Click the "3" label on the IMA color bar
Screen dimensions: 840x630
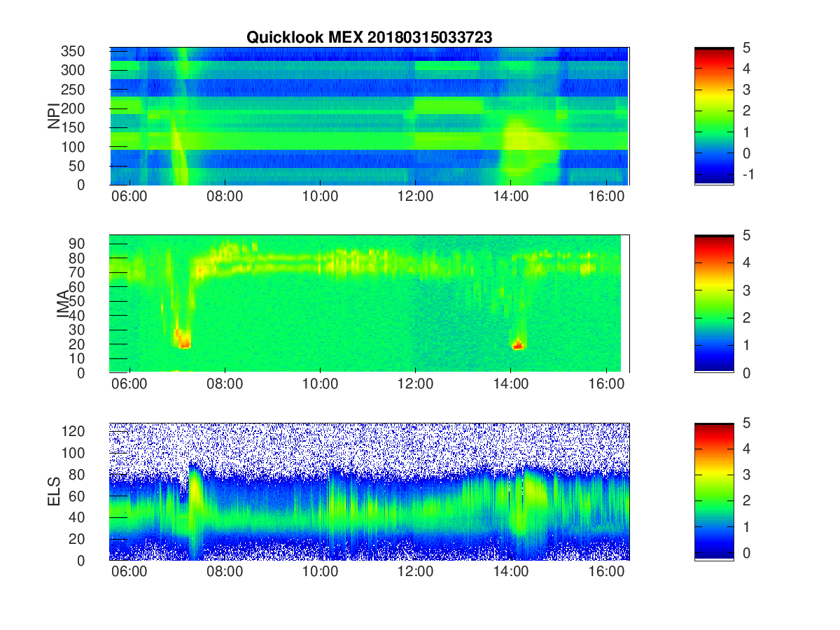(747, 290)
